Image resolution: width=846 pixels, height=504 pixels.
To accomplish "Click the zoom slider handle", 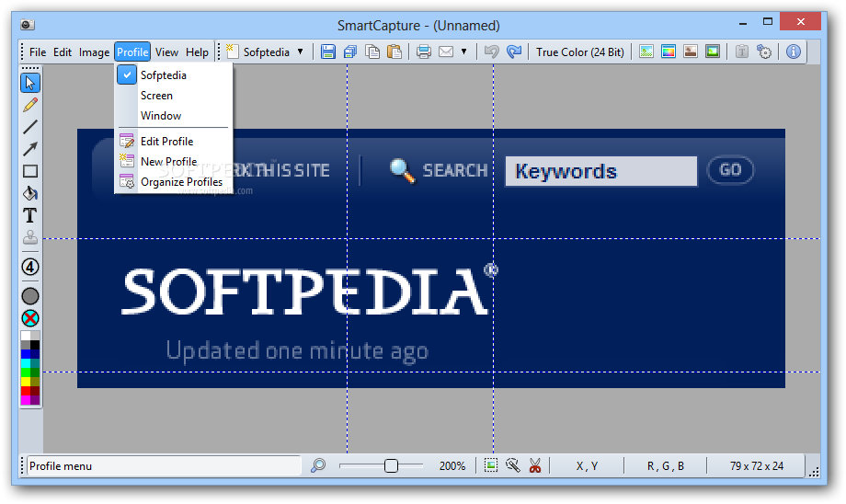I will point(391,465).
